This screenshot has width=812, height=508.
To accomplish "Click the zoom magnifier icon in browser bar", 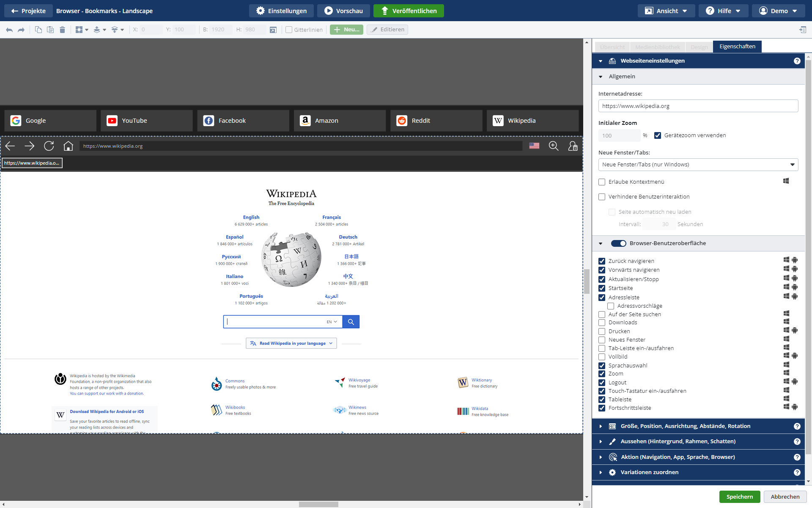I will tap(554, 146).
